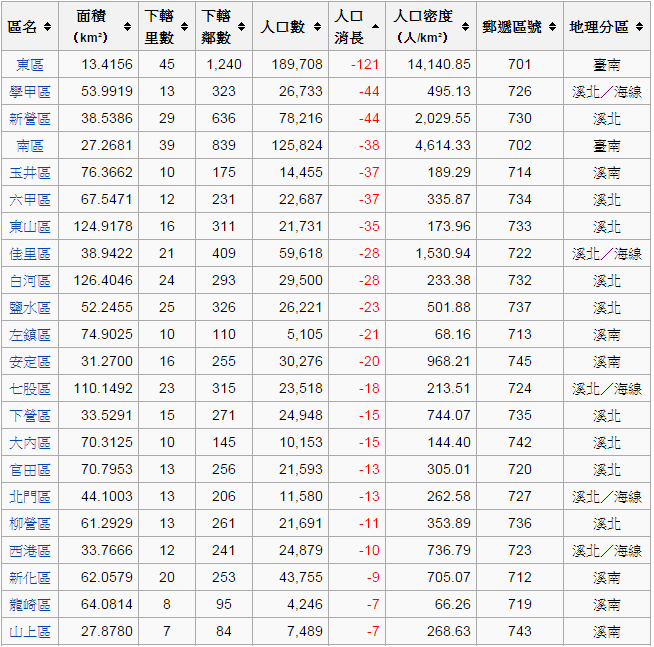Follow the 左鎮區 link
654x647 pixels.
[30, 335]
